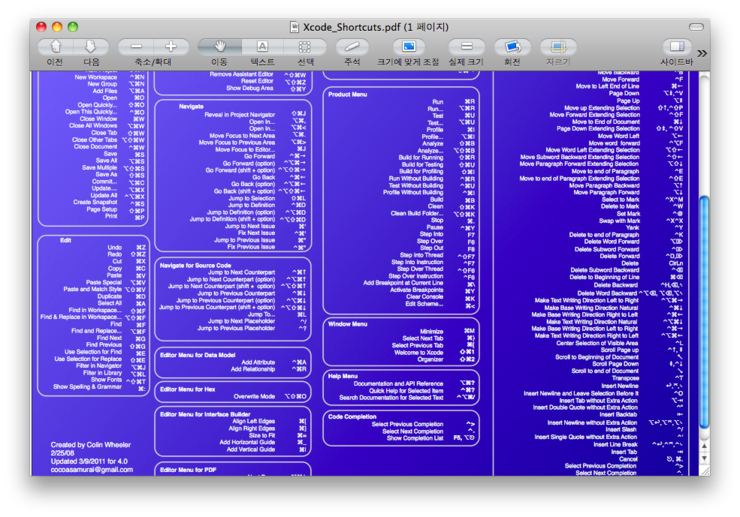Click the scroll down arrow
Screen dimensions: 740x517
704,458
